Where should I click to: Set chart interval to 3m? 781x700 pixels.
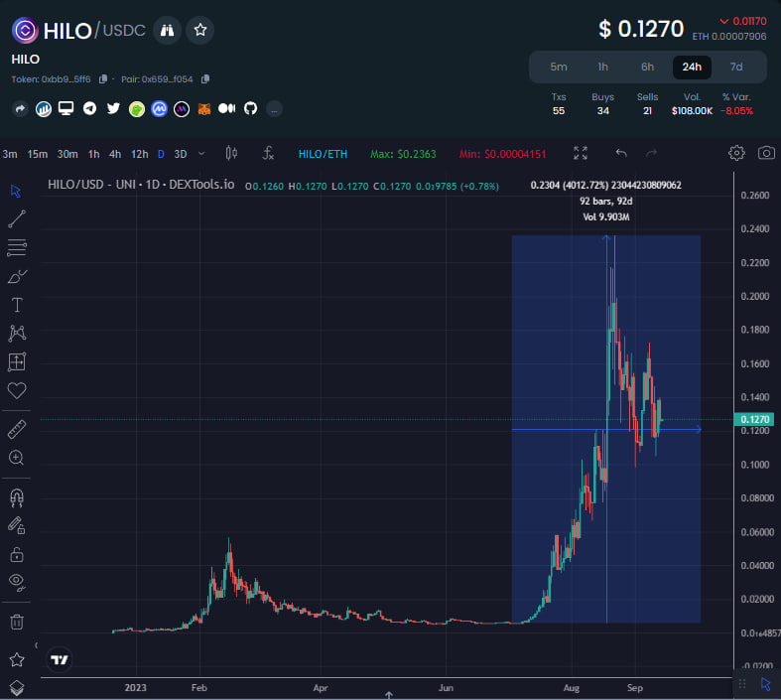click(10, 154)
